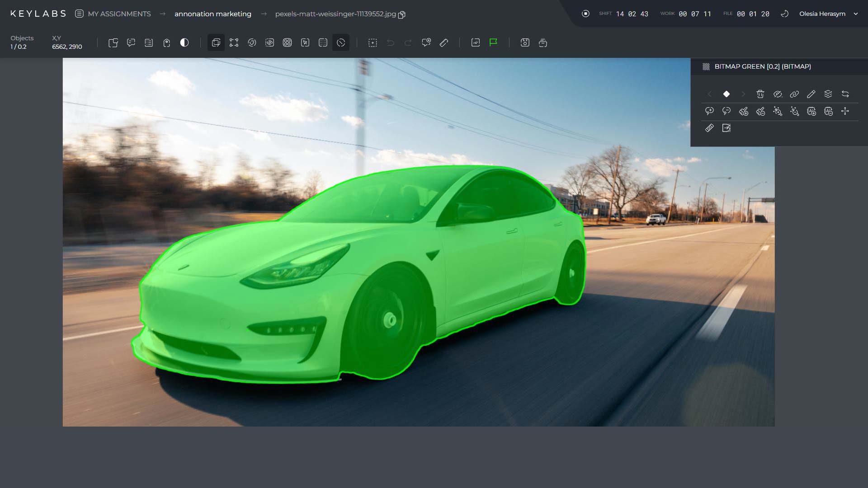
Task: Select the lasso add tool
Action: 710,112
